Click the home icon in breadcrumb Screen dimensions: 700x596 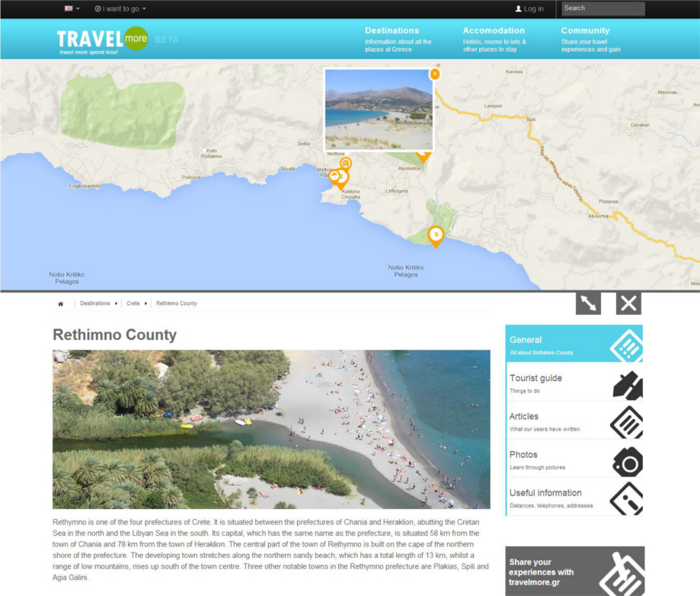[61, 304]
